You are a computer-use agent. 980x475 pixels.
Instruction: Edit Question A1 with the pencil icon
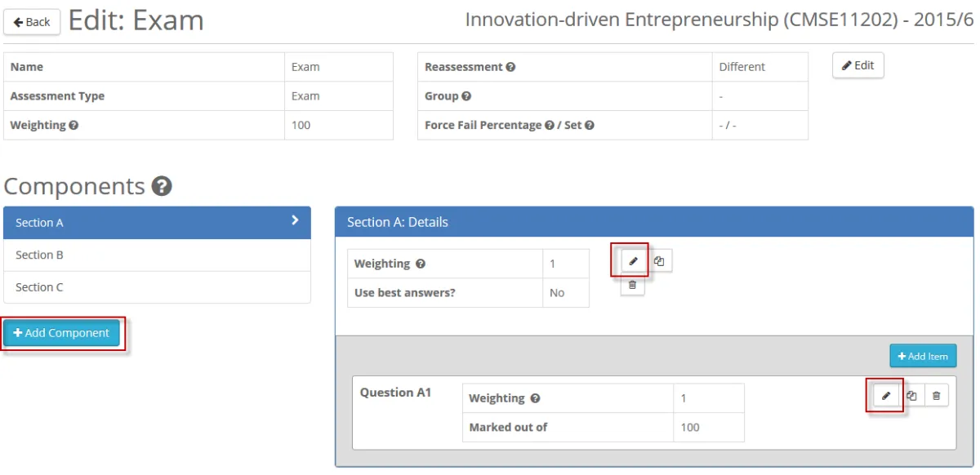click(885, 396)
